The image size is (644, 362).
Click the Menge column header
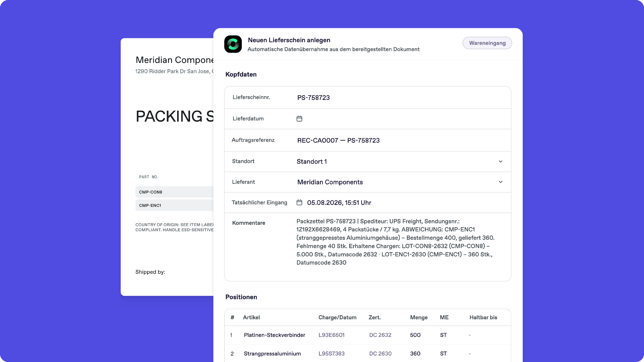tap(419, 317)
